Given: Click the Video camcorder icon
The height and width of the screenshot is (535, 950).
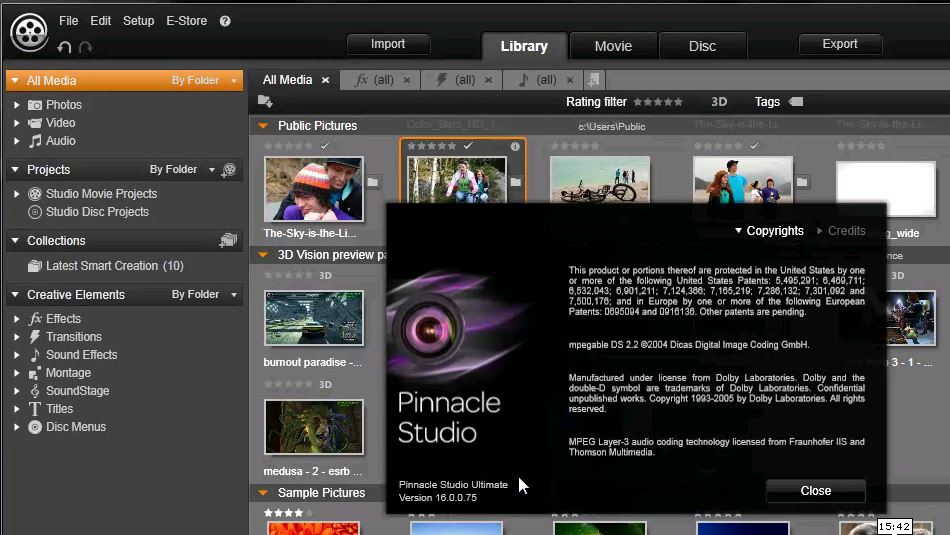Looking at the screenshot, I should (x=35, y=123).
